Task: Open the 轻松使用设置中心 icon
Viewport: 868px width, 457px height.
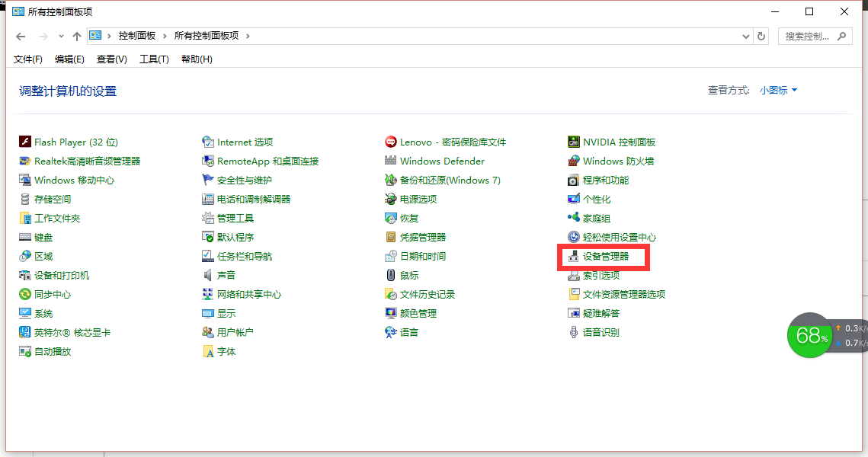Action: point(574,237)
